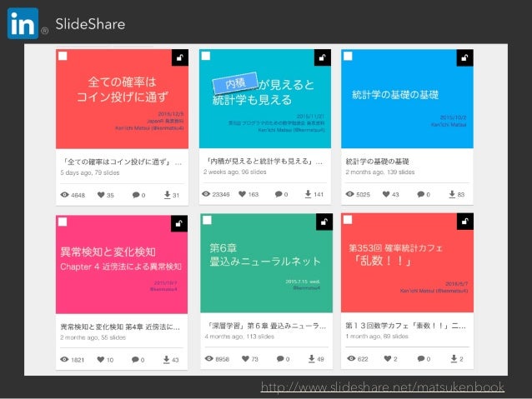532x399 pixels.
Task: Click title link 異常検知と変化検知 第4章
Action: coord(120,327)
